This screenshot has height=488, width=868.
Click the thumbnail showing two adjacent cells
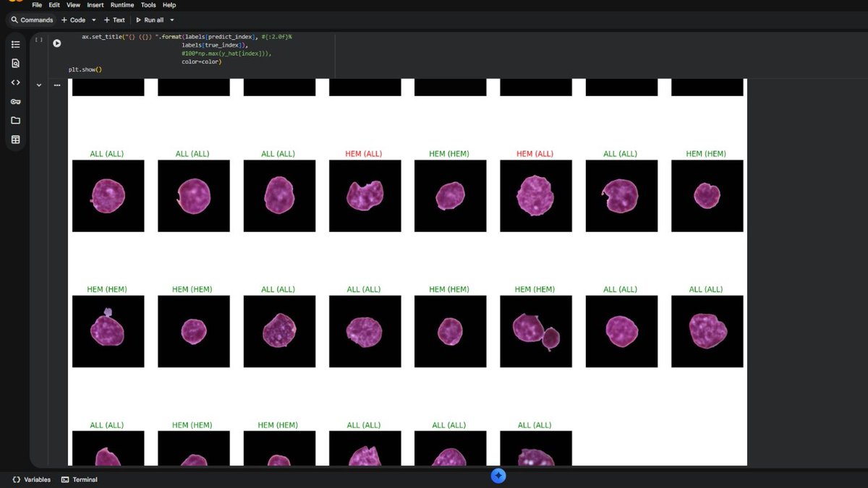click(x=535, y=331)
